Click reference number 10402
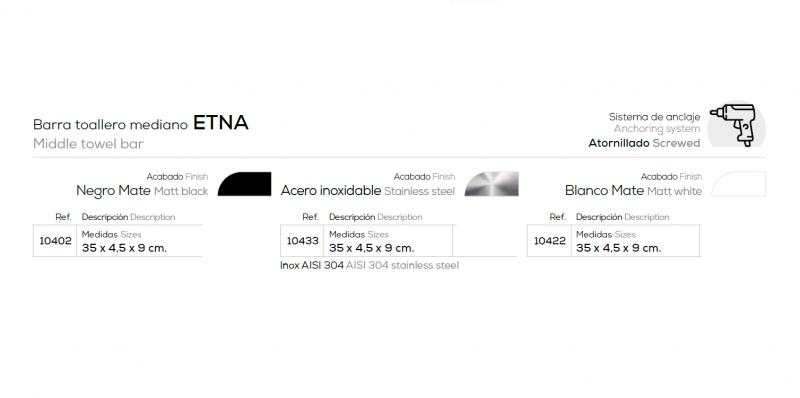This screenshot has height=398, width=800. coord(55,241)
